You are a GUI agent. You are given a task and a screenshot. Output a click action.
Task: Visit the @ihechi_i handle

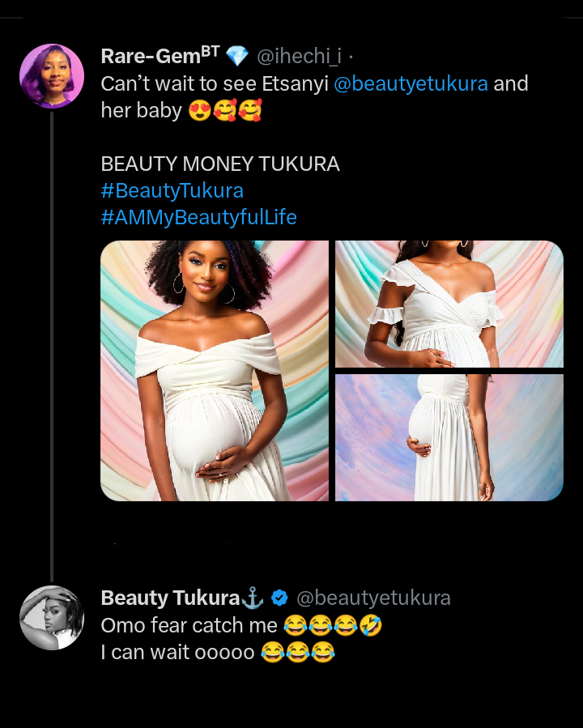pos(299,56)
